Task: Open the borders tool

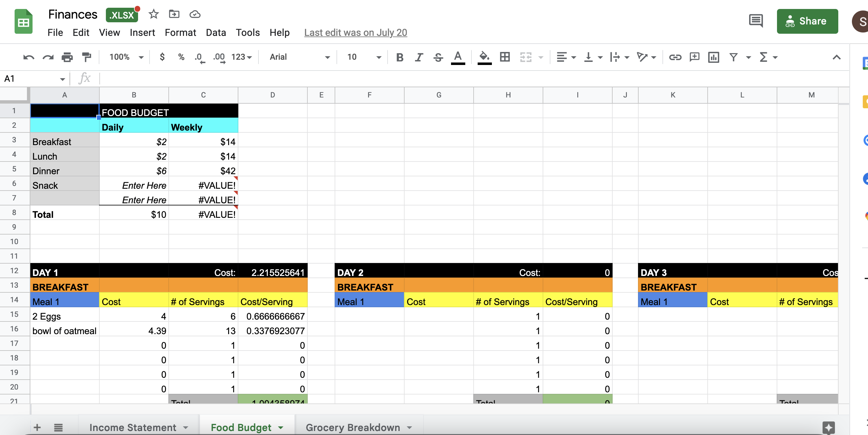Action: [x=504, y=57]
